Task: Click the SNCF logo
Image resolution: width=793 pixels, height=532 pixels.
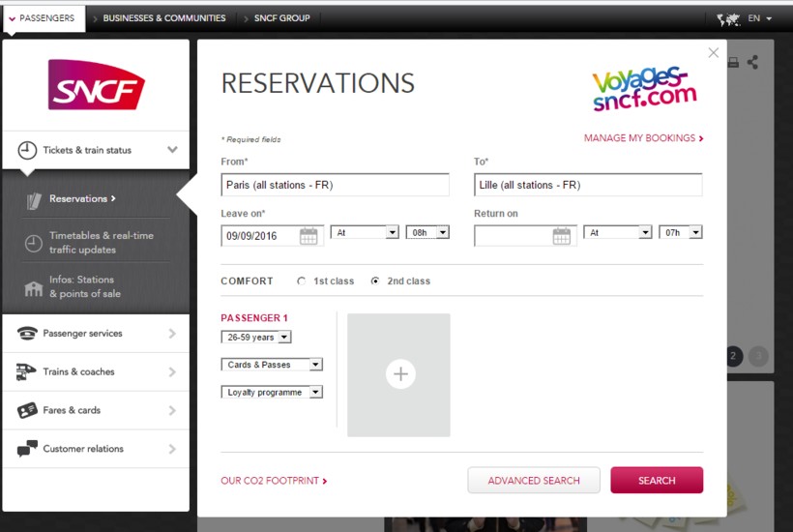Action: coord(96,84)
